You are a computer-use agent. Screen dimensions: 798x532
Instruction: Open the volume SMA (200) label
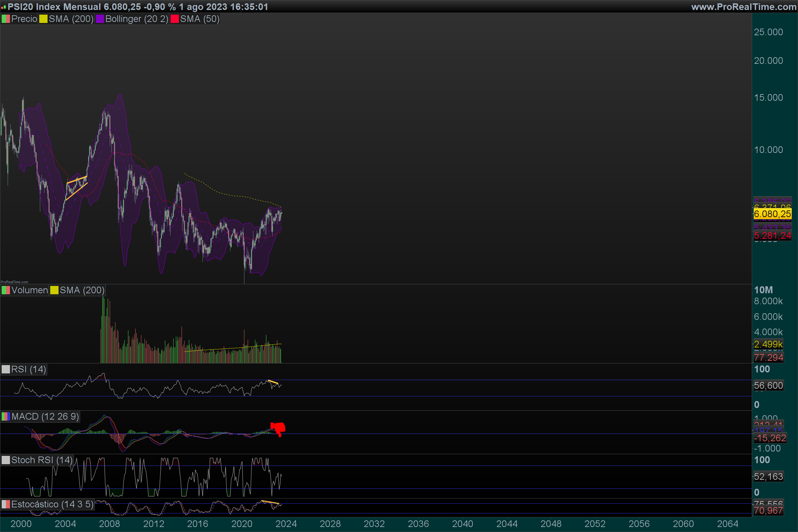click(x=82, y=290)
